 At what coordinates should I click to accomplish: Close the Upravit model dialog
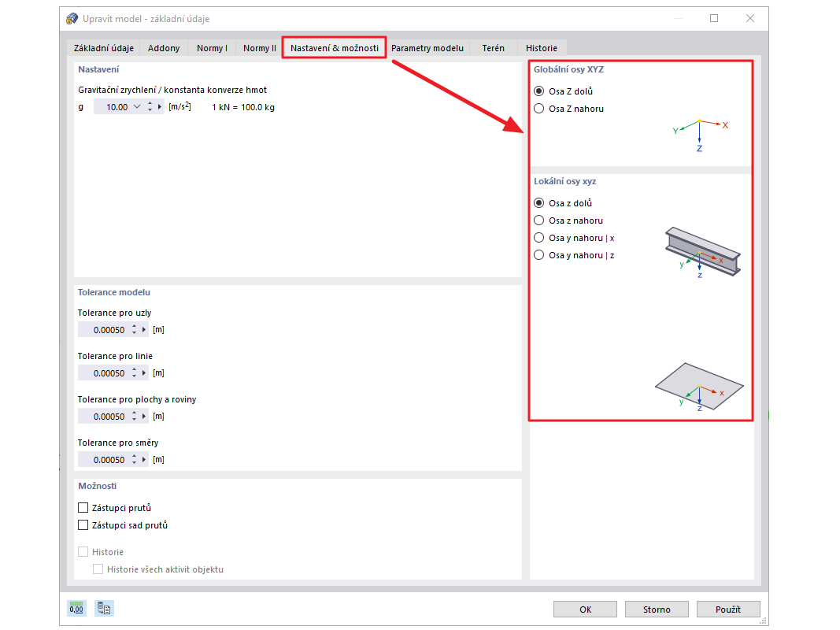coord(750,18)
